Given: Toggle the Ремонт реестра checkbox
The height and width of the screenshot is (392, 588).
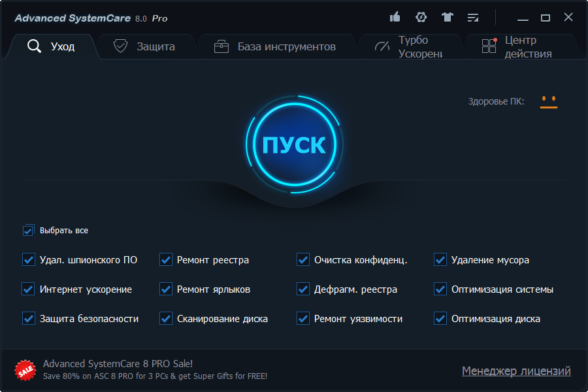Looking at the screenshot, I should click(x=166, y=259).
